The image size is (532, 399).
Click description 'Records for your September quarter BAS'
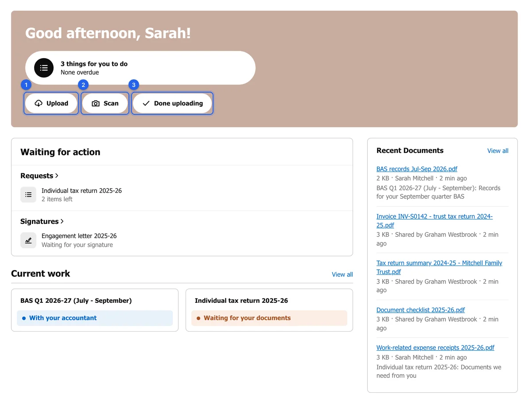click(x=439, y=192)
